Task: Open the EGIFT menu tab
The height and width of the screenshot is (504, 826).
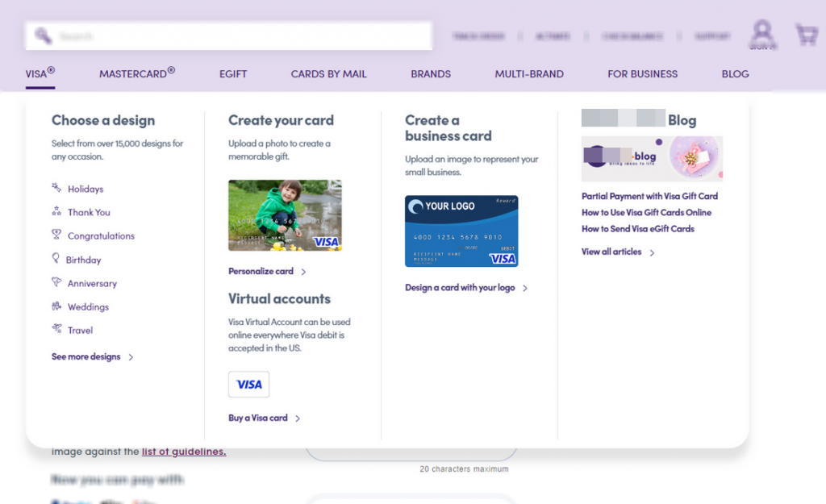Action: [233, 73]
